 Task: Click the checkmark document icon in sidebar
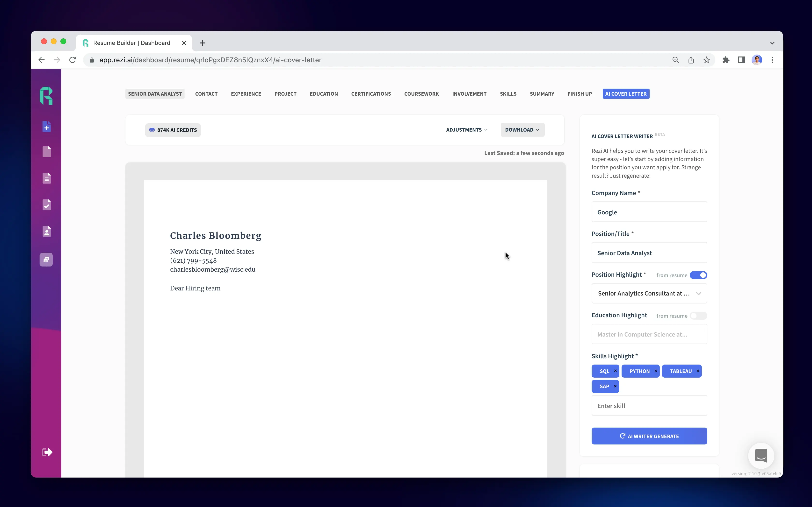47,205
